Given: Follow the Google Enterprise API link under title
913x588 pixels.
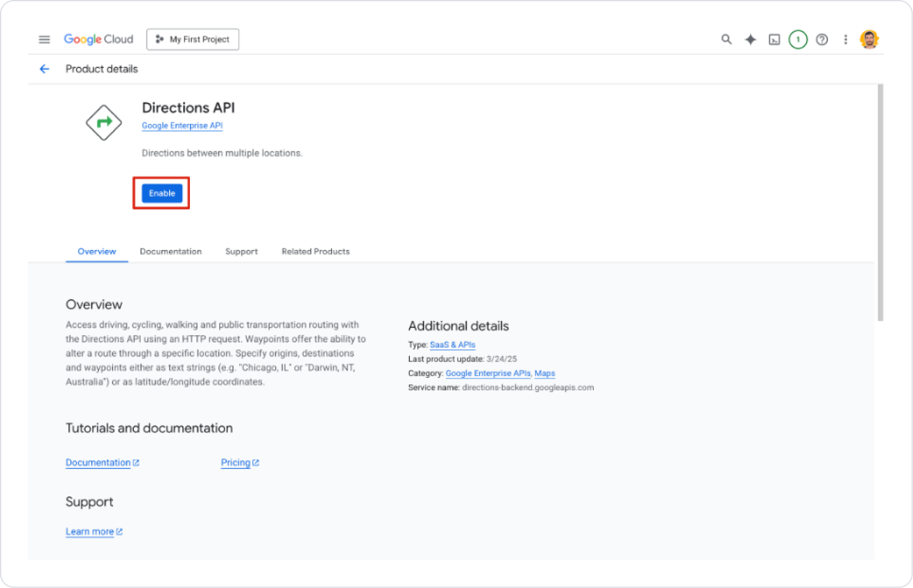Looking at the screenshot, I should [x=182, y=126].
